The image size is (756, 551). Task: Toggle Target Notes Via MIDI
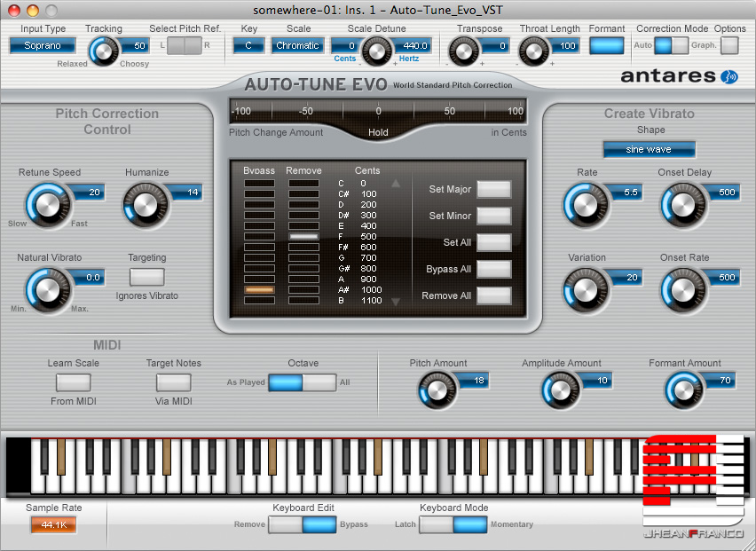[174, 382]
